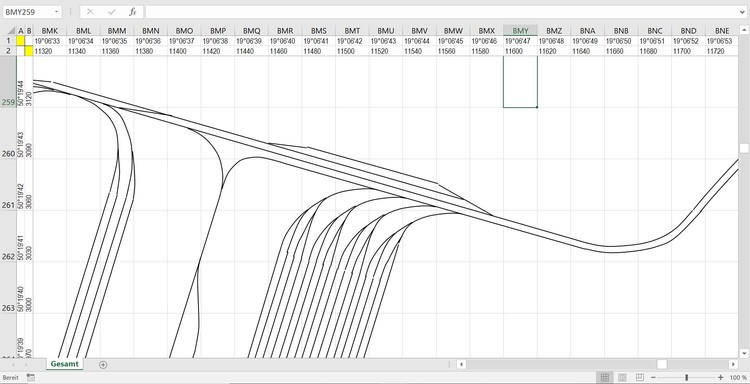Click the cell containing 11720
Screen dimensions: 750x384
(722, 51)
